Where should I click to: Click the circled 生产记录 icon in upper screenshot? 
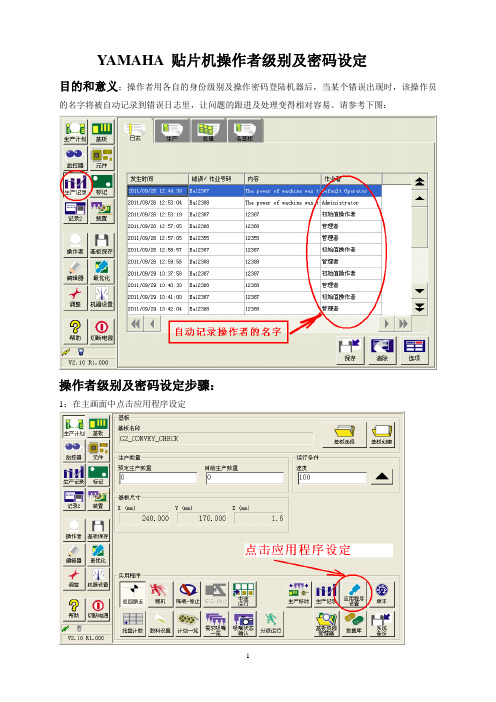[75, 185]
